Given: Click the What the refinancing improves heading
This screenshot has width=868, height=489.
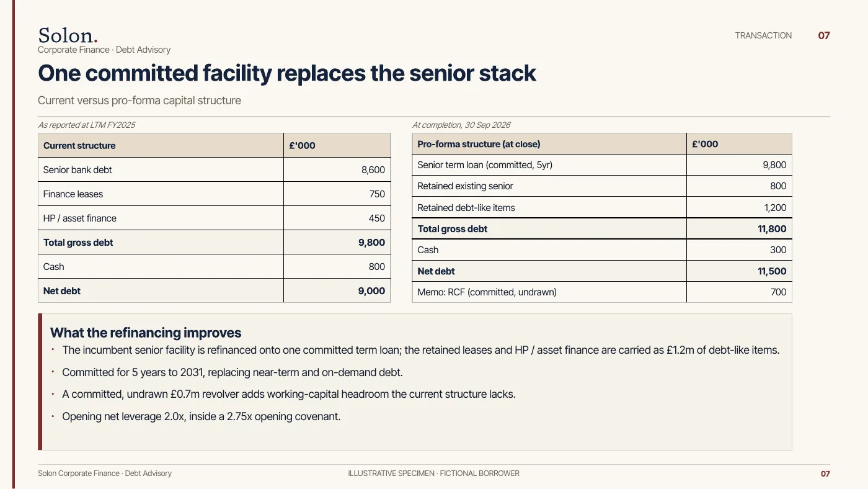Looking at the screenshot, I should (x=146, y=333).
